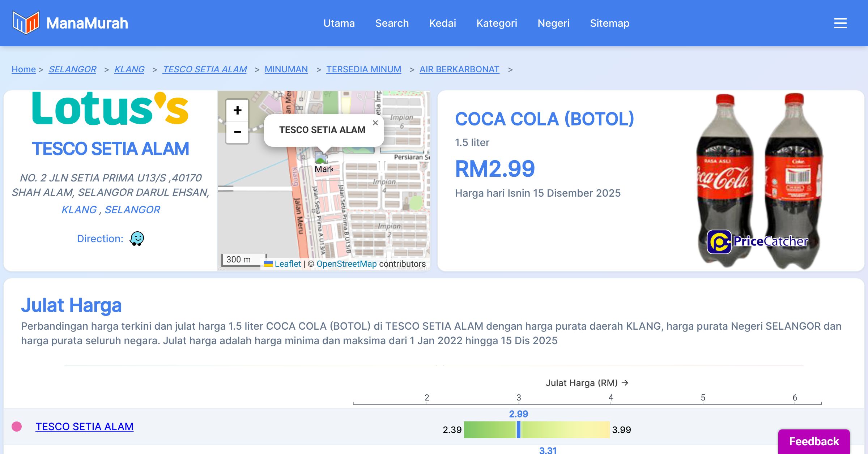Open the hamburger menu icon
The image size is (868, 454).
(x=840, y=23)
